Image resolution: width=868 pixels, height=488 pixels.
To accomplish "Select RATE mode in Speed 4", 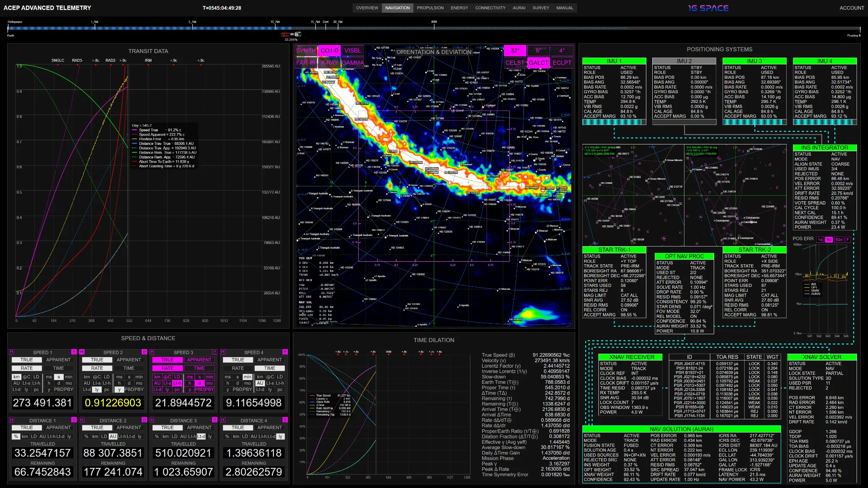I will (x=238, y=369).
